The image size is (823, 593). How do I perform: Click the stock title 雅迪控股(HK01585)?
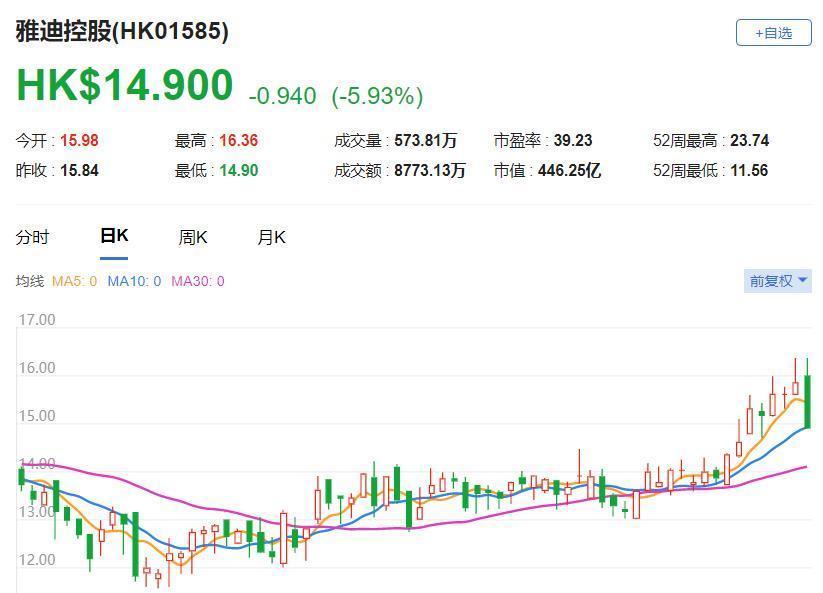click(122, 31)
